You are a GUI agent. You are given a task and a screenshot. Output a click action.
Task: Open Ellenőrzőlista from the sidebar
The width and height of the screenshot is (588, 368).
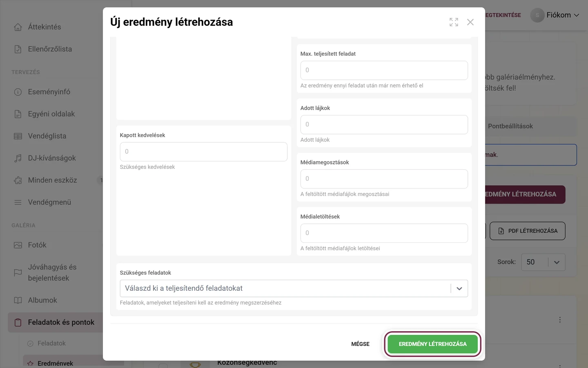pos(50,49)
